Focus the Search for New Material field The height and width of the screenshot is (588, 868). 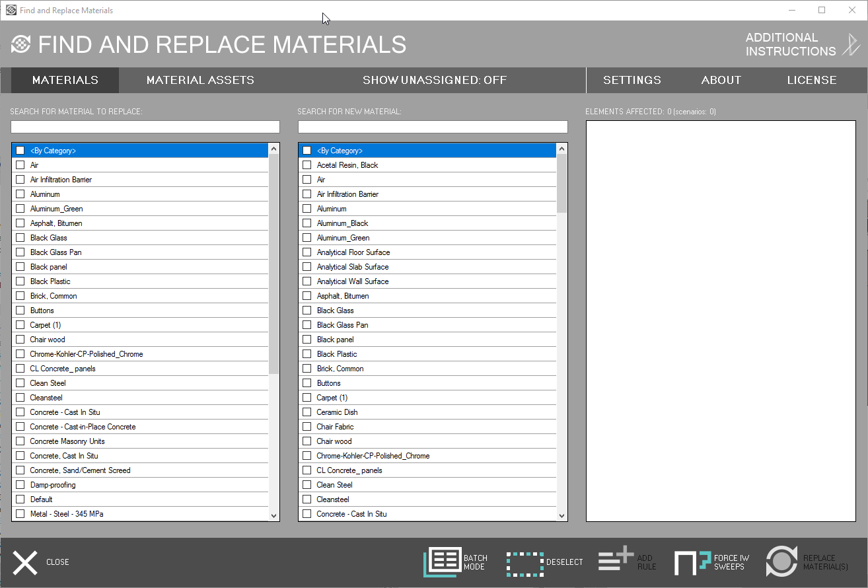pyautogui.click(x=433, y=127)
